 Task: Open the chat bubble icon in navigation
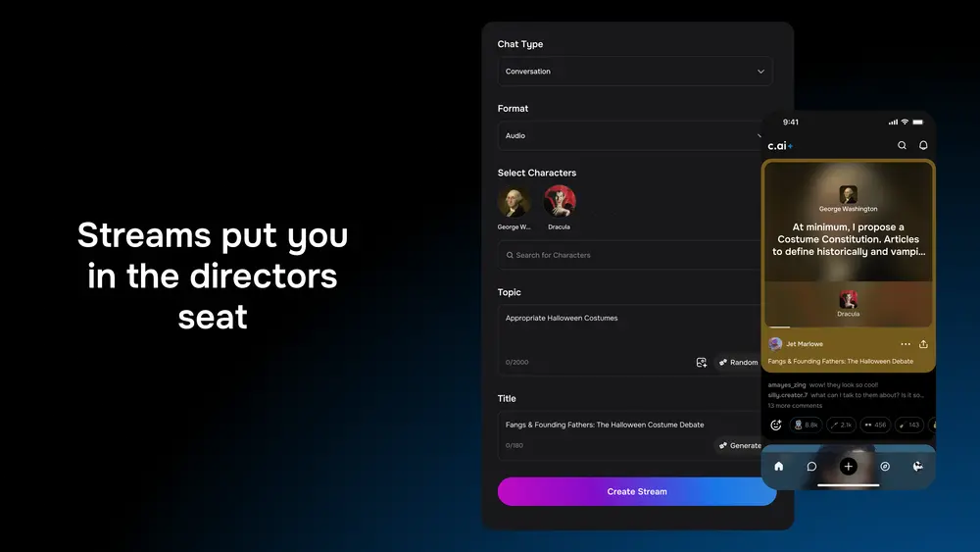811,467
